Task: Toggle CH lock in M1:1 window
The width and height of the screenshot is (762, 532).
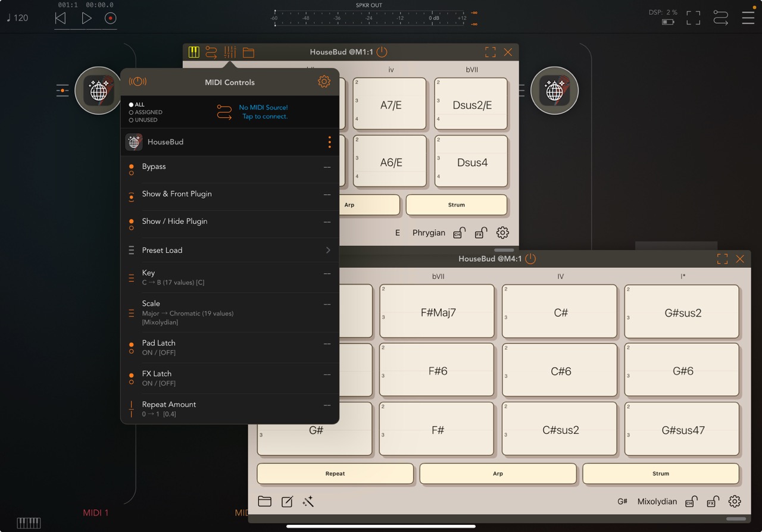Action: (459, 233)
